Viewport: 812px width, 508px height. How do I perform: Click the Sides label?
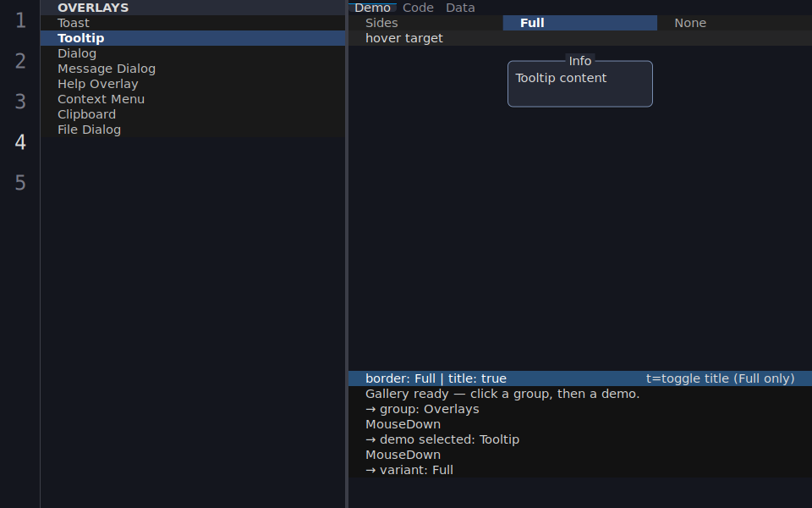(x=381, y=23)
